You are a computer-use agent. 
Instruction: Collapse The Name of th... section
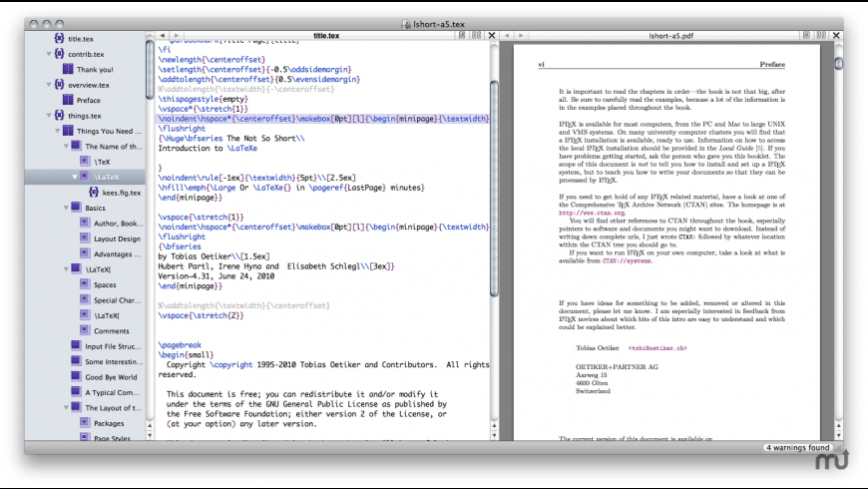pyautogui.click(x=66, y=147)
